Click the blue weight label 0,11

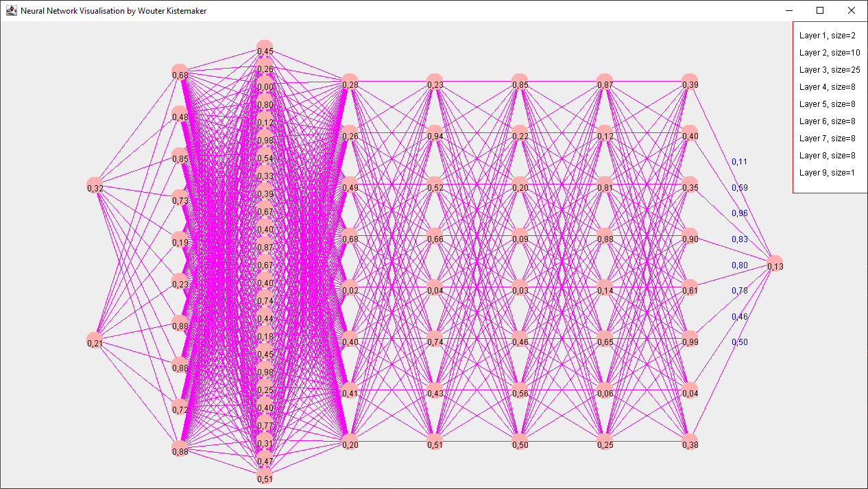tap(739, 162)
